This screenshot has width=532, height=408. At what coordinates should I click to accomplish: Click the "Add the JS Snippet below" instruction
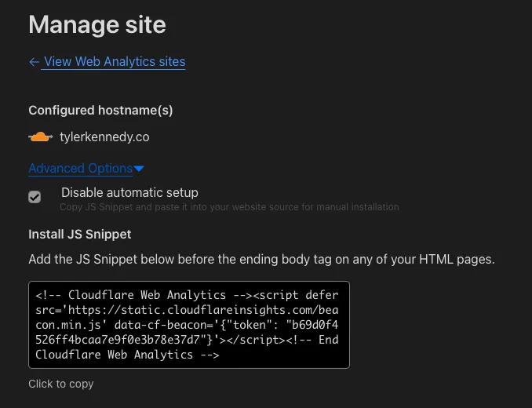click(261, 258)
